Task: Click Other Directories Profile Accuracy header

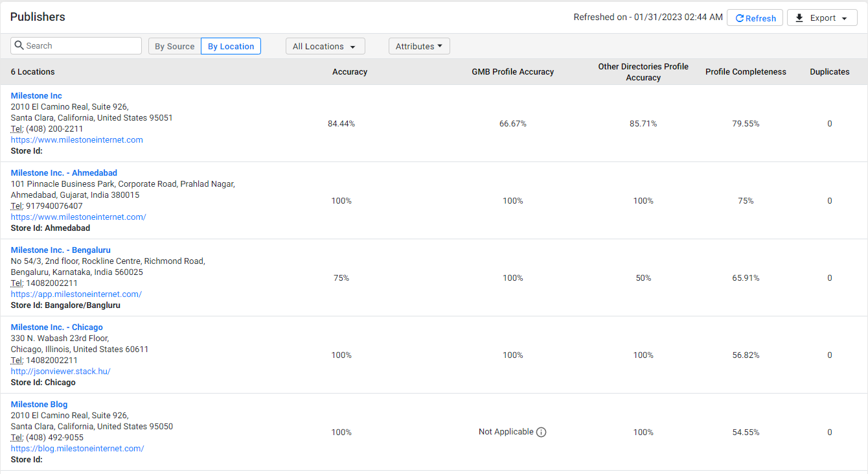Action: click(643, 72)
